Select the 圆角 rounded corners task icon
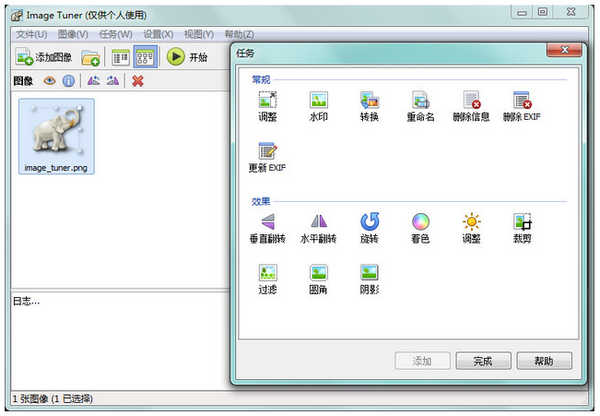Screen dimensions: 600x416 coord(318,279)
